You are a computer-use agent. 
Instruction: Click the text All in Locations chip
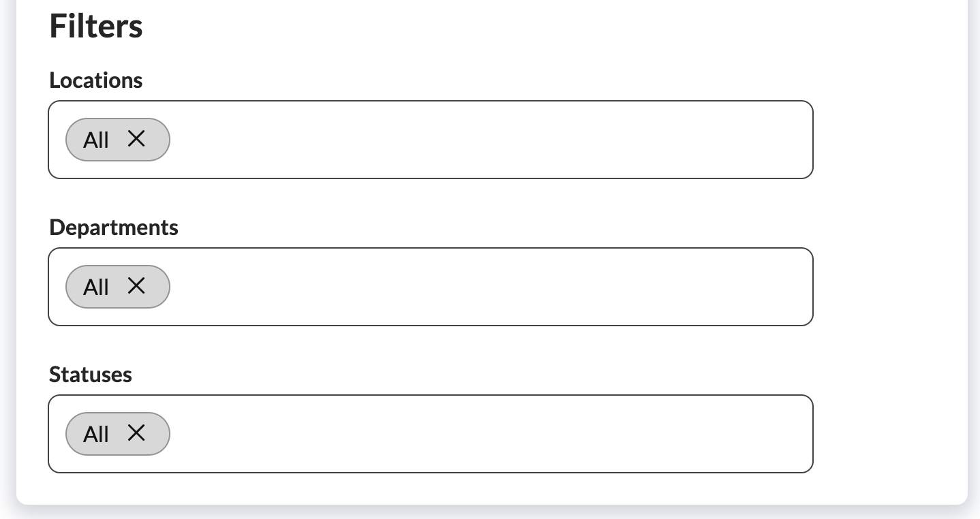pyautogui.click(x=95, y=140)
